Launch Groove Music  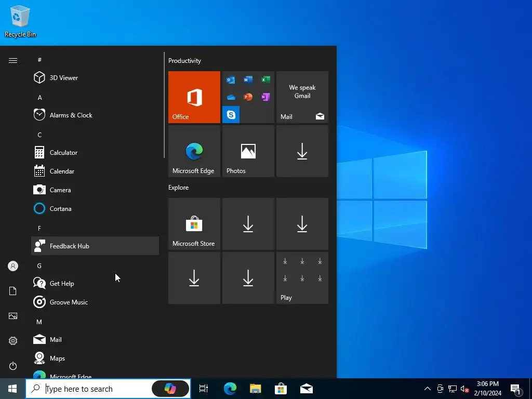[95, 302]
